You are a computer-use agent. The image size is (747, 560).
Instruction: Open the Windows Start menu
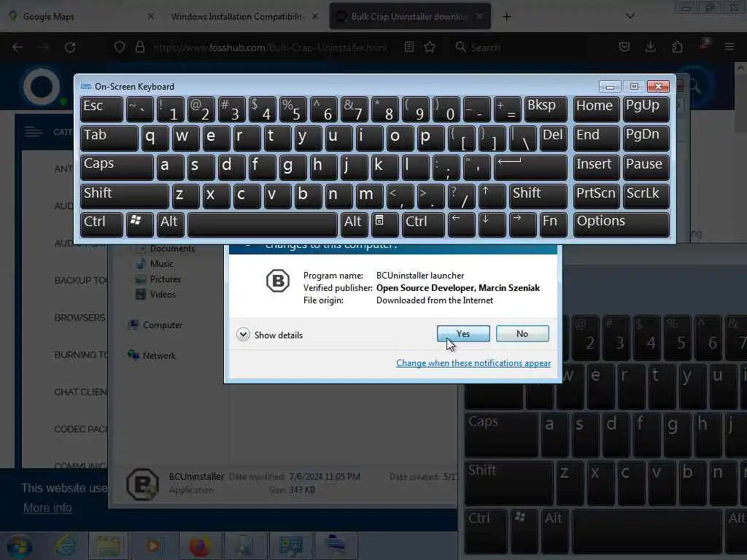(19, 546)
